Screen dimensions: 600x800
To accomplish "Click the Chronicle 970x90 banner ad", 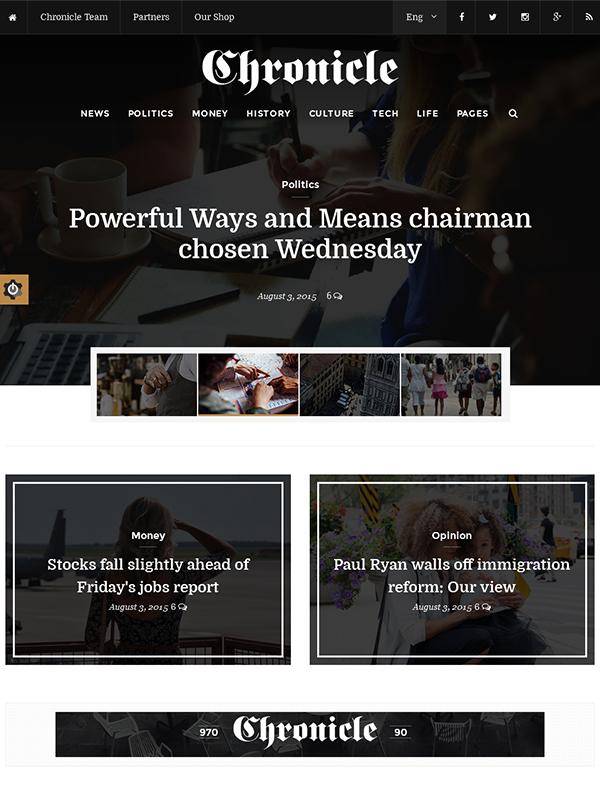I will point(300,734).
